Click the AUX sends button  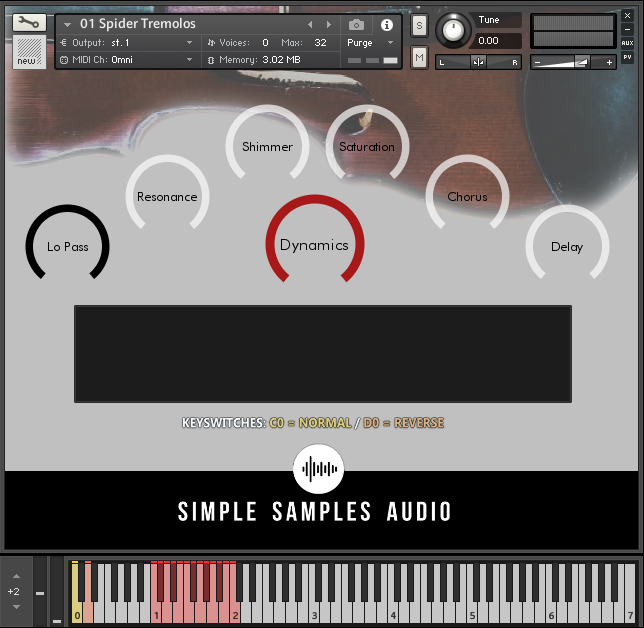(627, 43)
